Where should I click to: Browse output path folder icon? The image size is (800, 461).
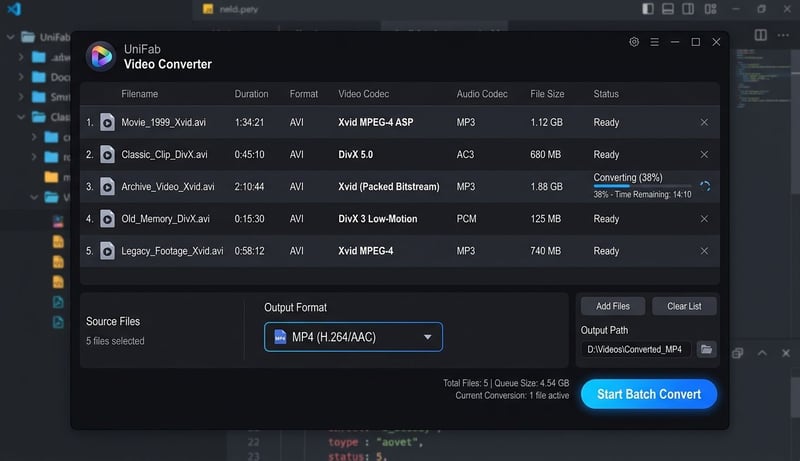point(706,349)
